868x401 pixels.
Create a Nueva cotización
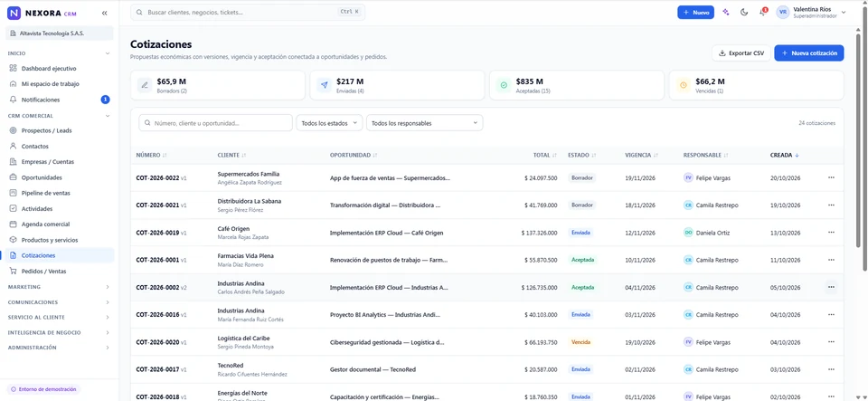click(808, 53)
